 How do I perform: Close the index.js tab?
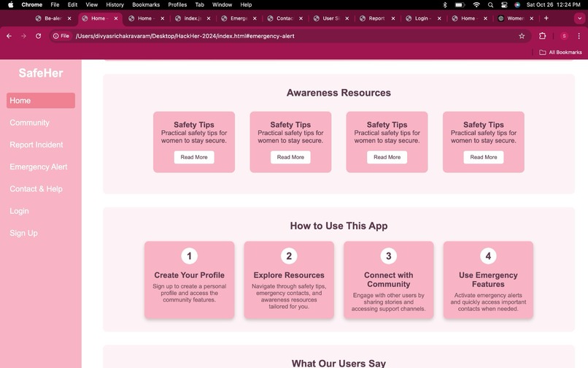209,18
